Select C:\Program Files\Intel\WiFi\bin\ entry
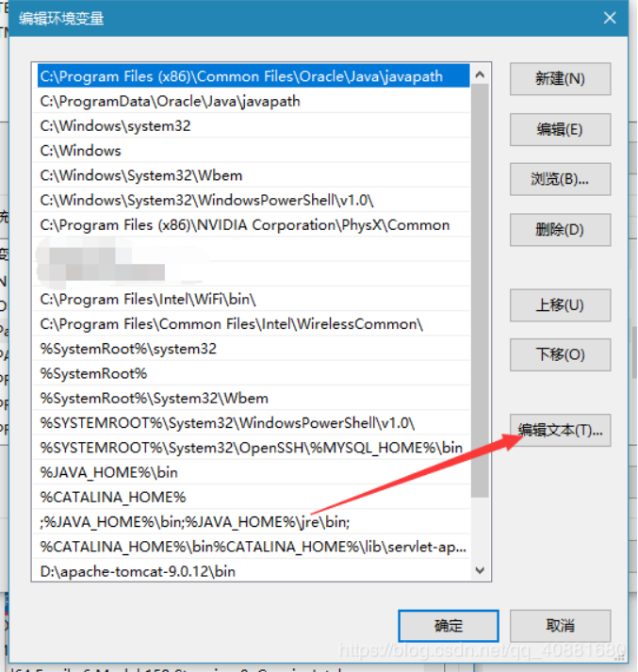 coord(252,299)
